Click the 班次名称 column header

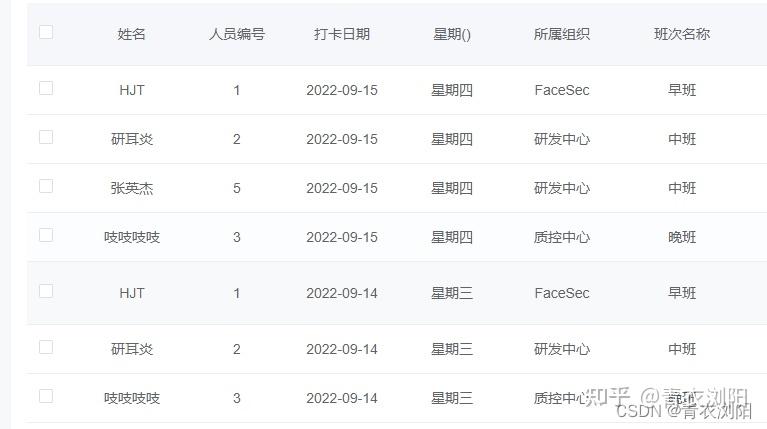pos(682,34)
